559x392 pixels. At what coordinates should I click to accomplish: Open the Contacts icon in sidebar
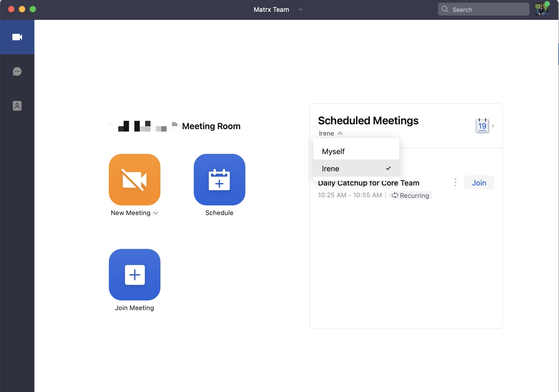pos(17,106)
